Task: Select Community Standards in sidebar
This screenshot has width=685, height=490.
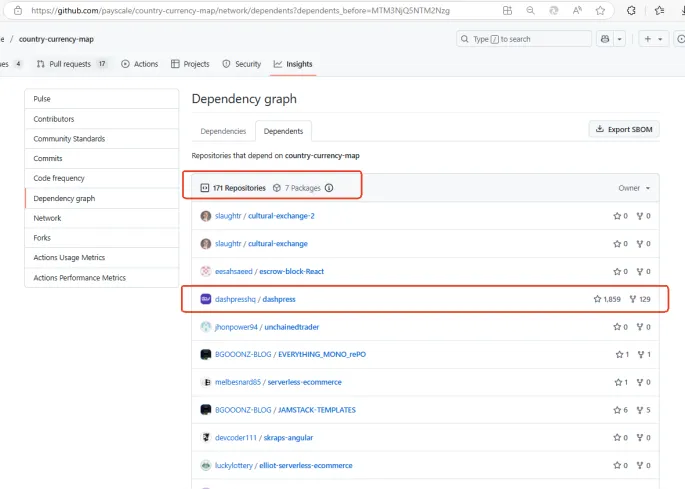Action: (102, 138)
